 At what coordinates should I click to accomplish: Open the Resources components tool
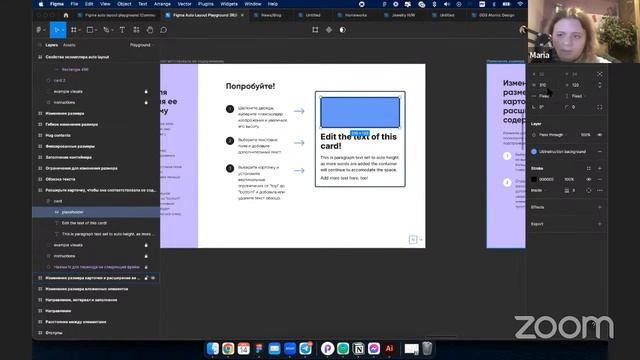pos(136,30)
